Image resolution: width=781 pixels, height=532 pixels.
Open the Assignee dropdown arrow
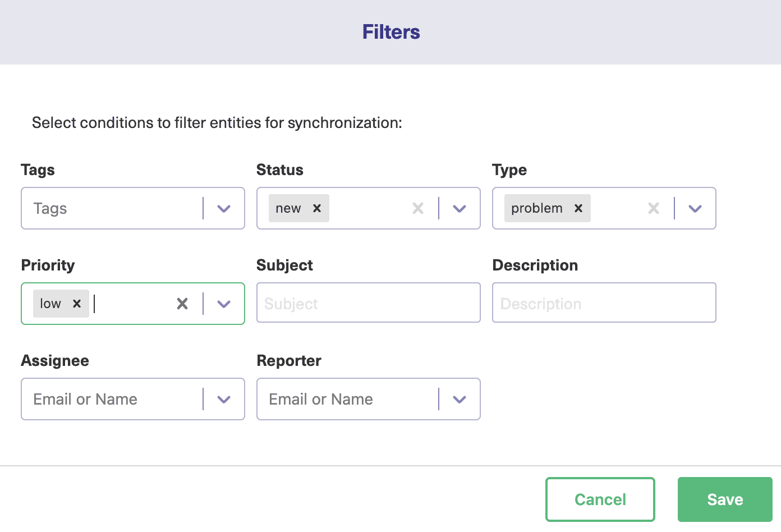pos(223,399)
